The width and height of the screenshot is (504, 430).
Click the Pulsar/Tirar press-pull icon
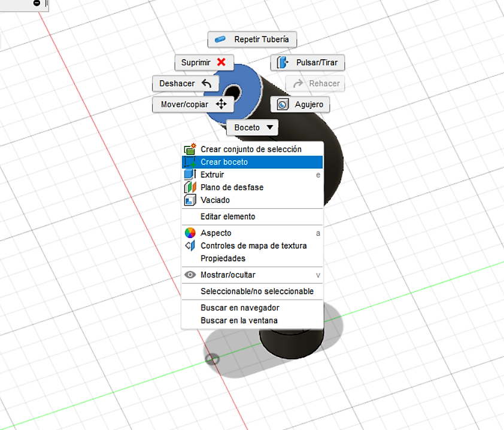(283, 62)
